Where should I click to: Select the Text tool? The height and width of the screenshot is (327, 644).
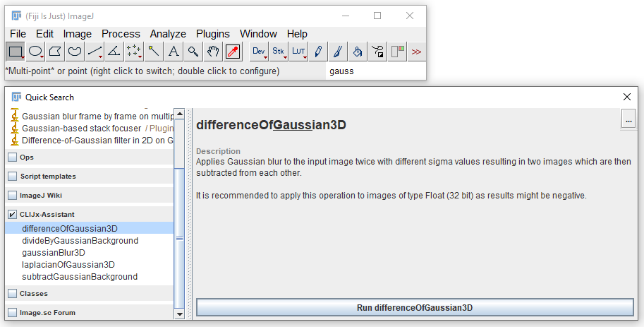[x=174, y=52]
